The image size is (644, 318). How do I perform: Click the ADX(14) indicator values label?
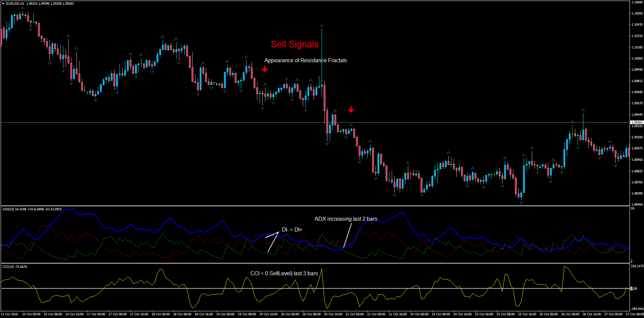coord(32,209)
